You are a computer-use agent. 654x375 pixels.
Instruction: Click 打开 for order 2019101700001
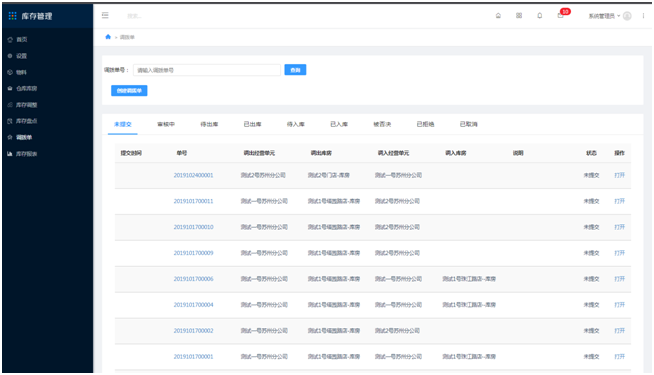[x=619, y=356]
